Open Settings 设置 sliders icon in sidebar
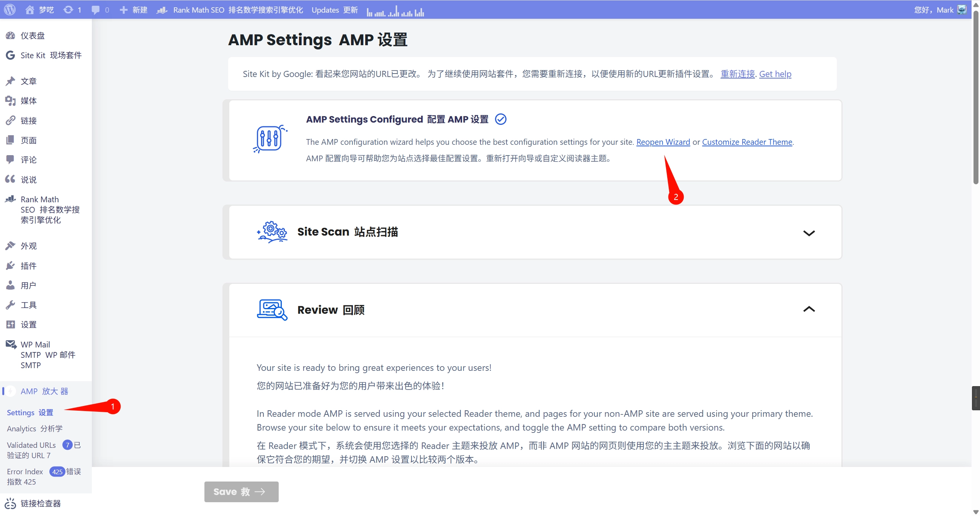Image resolution: width=980 pixels, height=516 pixels. (x=10, y=324)
